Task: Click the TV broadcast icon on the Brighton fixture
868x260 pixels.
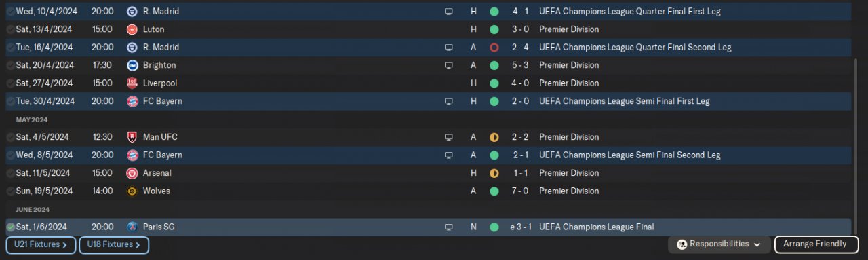Action: [448, 65]
